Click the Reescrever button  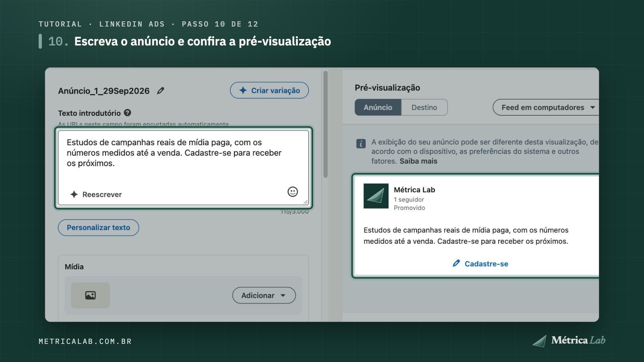coord(96,194)
